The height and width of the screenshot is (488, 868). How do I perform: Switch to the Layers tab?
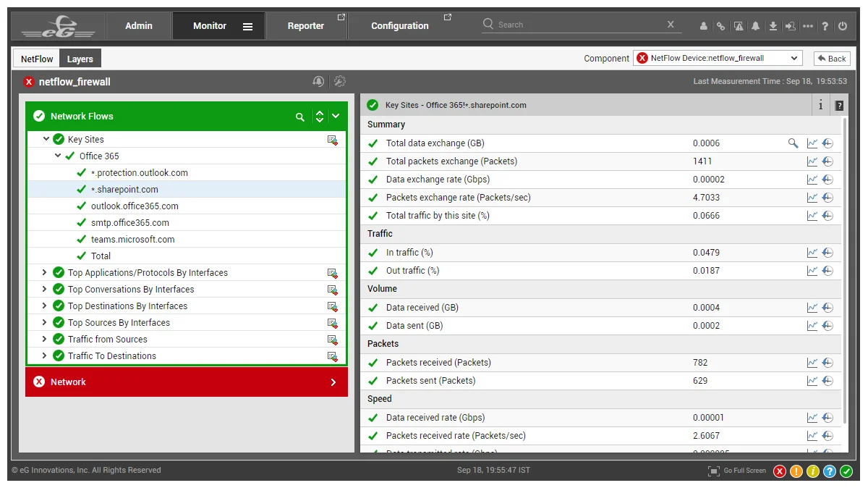pyautogui.click(x=80, y=59)
